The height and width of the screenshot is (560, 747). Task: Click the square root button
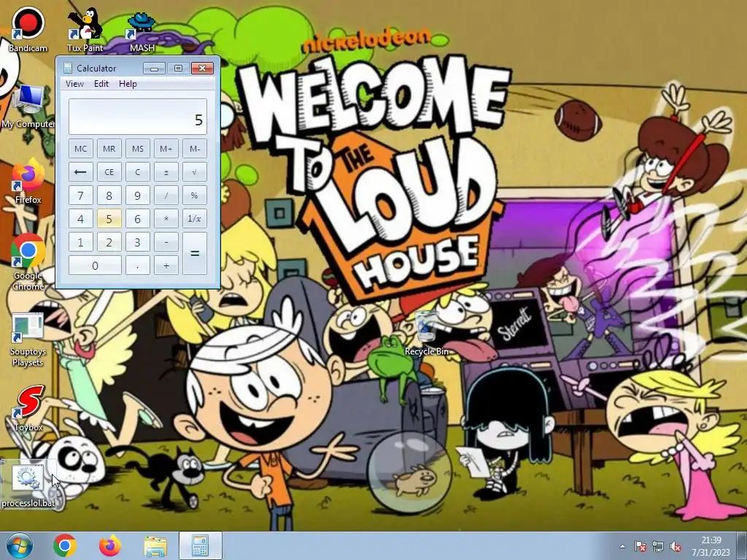click(195, 172)
